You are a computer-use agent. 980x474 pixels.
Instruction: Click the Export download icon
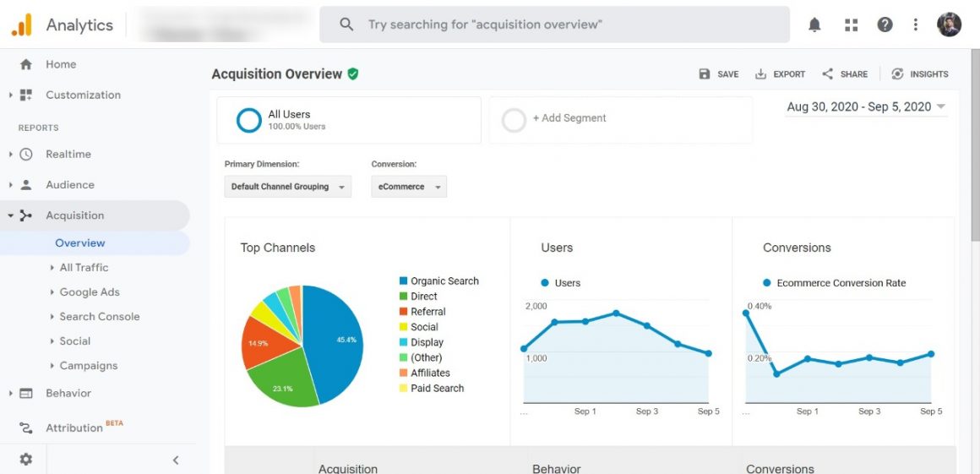760,74
